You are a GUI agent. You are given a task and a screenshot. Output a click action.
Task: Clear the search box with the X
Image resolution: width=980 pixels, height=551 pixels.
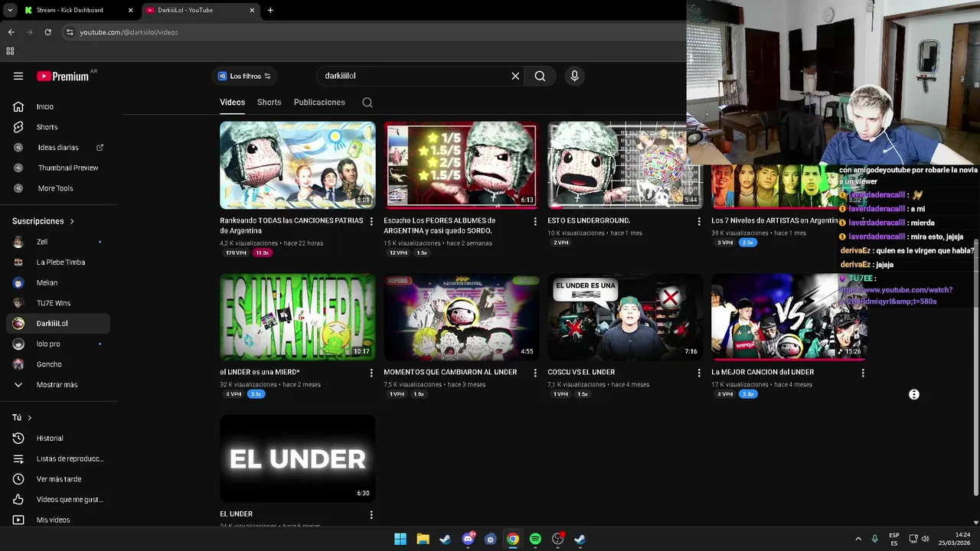[x=515, y=76]
